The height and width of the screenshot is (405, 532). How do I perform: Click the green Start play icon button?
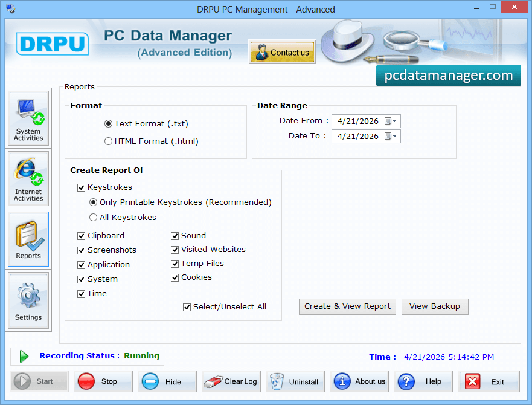coord(39,381)
